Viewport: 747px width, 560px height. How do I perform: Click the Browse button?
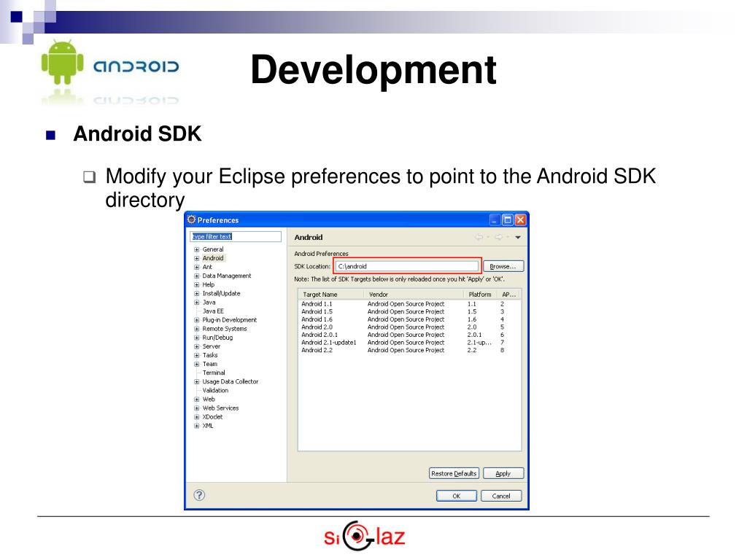503,266
